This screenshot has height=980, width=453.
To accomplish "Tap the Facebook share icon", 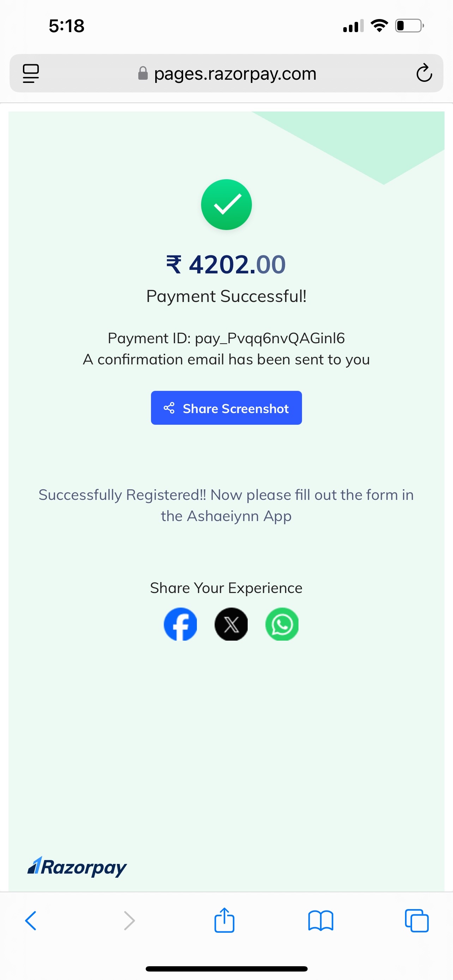I will click(180, 624).
